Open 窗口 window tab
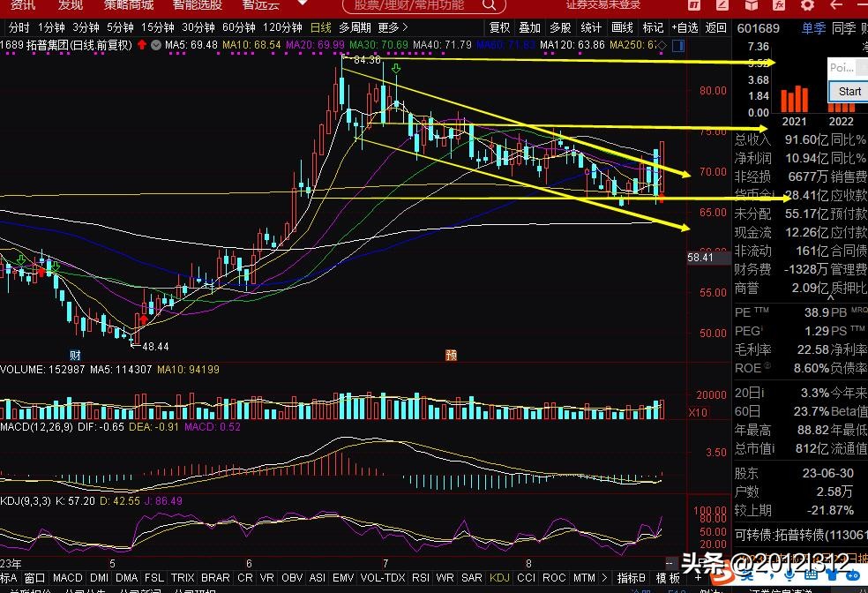 tap(35, 577)
